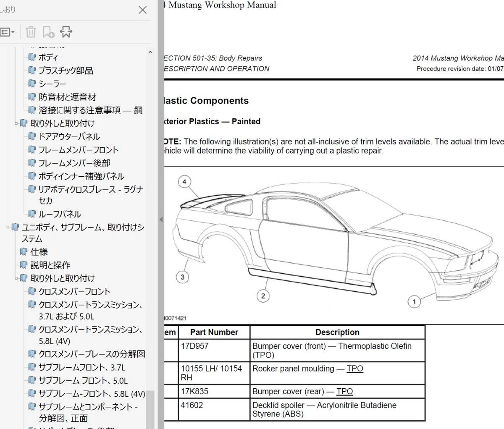Click the find current bookmark icon
The height and width of the screenshot is (429, 504).
(66, 32)
